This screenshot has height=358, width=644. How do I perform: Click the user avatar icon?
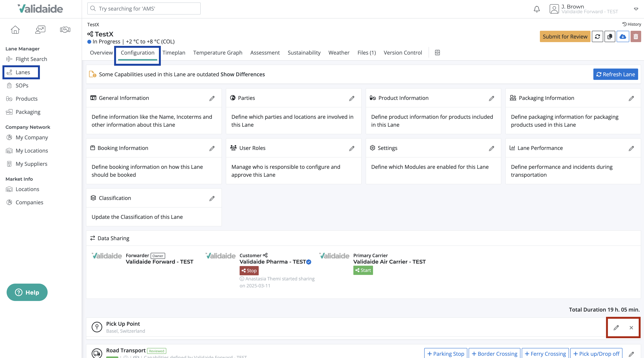click(x=554, y=9)
